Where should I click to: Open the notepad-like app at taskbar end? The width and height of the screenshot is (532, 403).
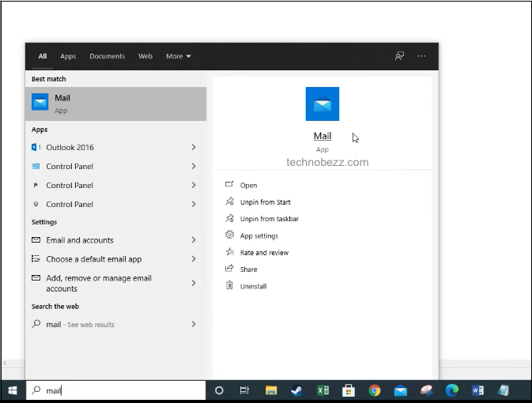point(504,390)
